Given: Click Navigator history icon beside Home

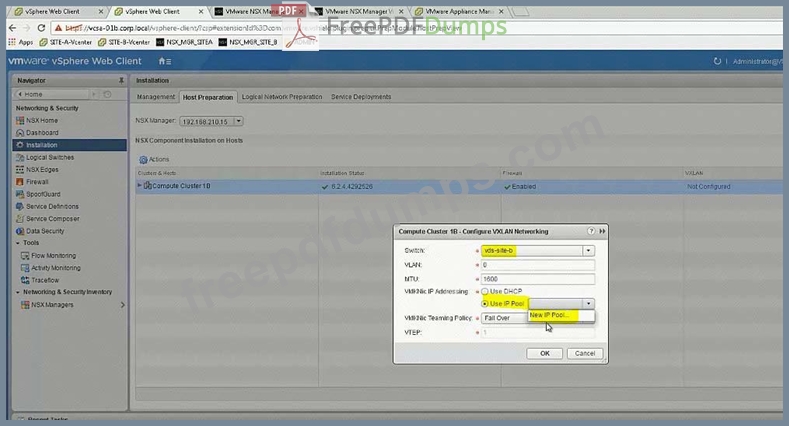Looking at the screenshot, I should 107,94.
